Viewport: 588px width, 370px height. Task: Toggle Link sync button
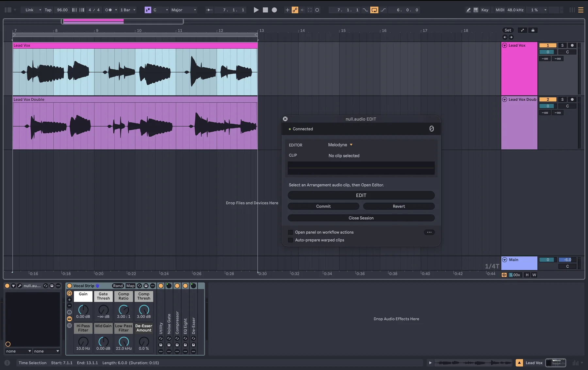click(x=29, y=10)
